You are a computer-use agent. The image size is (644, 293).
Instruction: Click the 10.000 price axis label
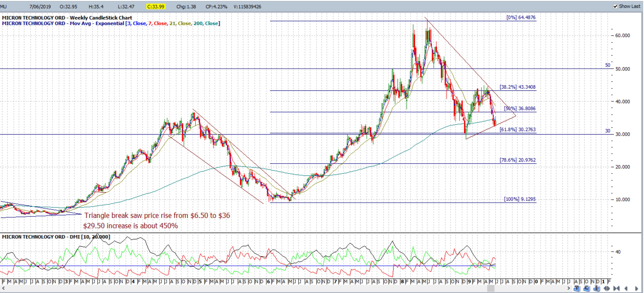623,200
